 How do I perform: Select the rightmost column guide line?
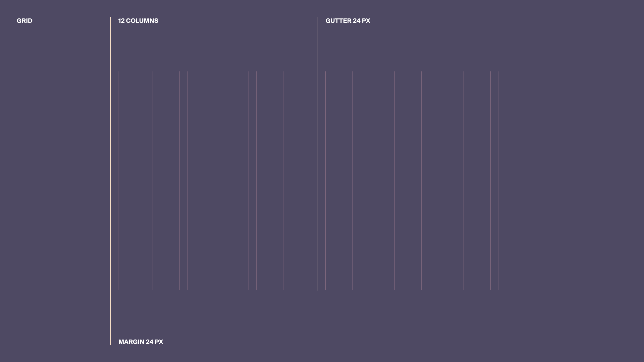[x=525, y=181]
